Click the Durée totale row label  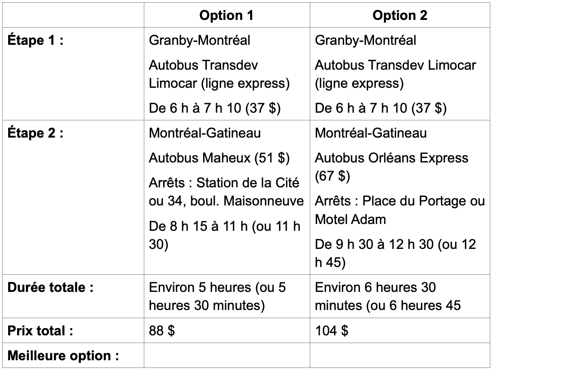click(51, 288)
